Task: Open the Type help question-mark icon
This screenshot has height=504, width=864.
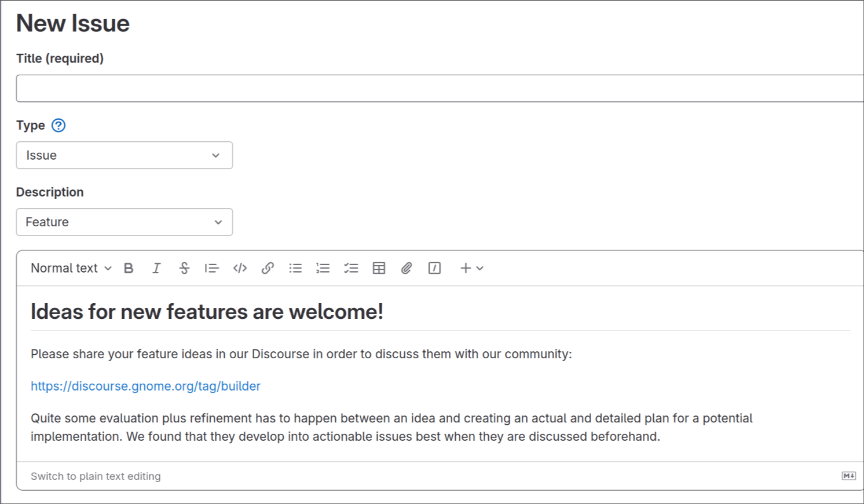Action: (58, 125)
